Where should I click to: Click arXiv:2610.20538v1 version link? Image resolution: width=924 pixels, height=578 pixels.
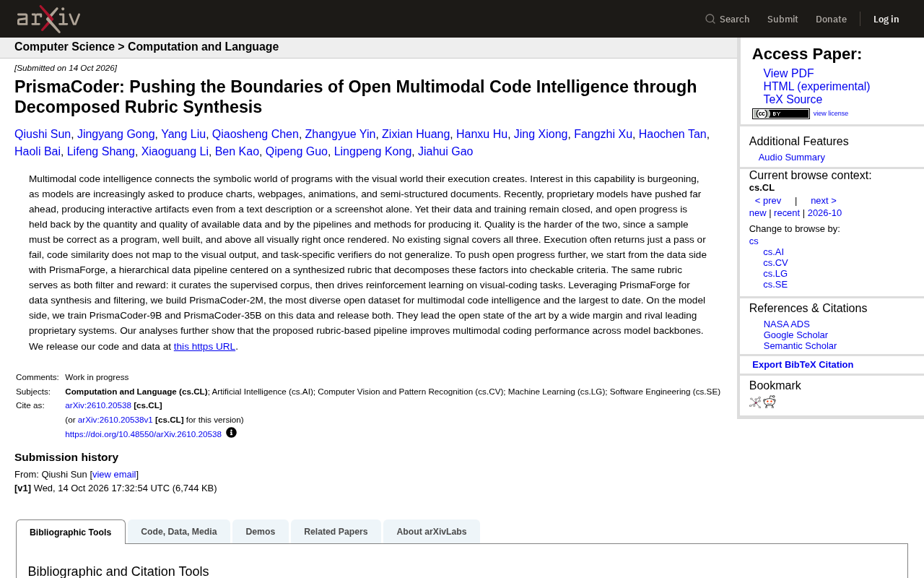[x=115, y=420]
